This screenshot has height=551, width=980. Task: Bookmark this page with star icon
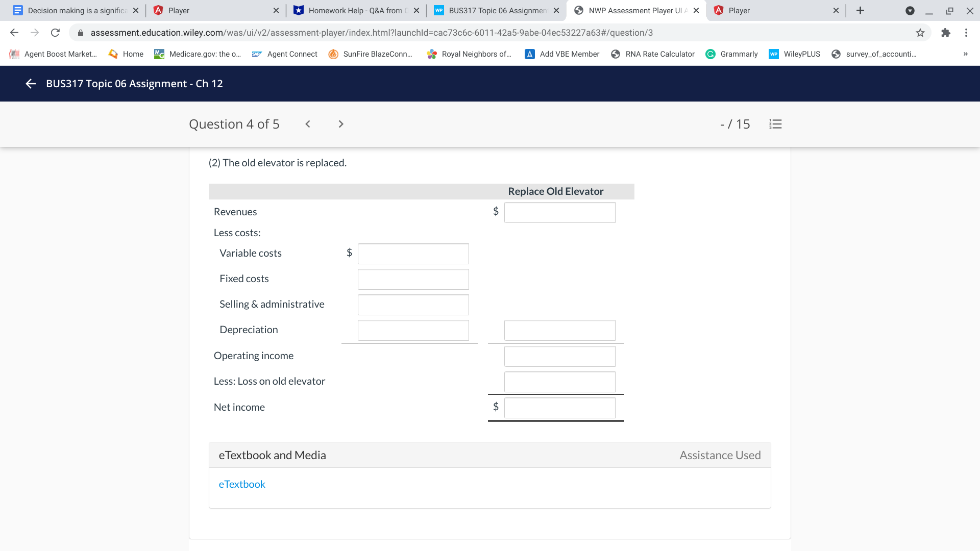tap(920, 33)
